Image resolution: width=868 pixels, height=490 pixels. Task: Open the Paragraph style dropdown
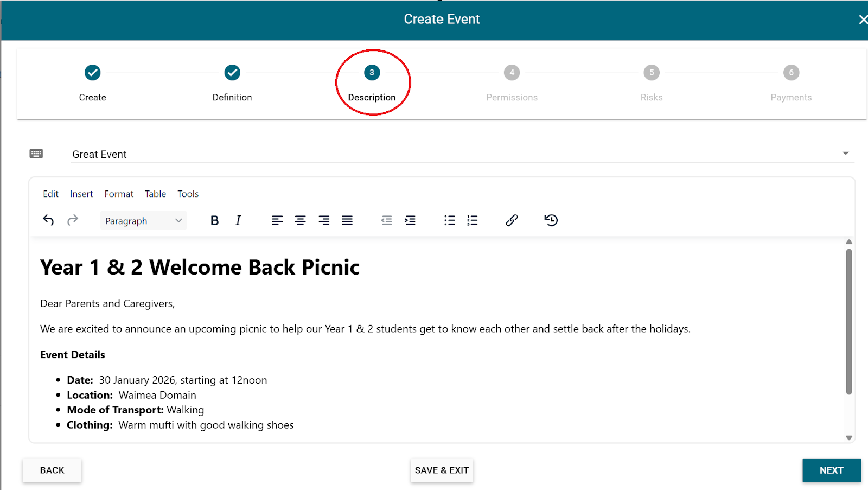(143, 221)
